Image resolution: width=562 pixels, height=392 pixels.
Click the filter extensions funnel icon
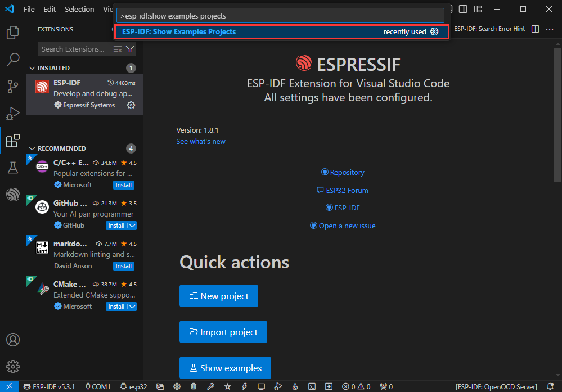click(130, 49)
